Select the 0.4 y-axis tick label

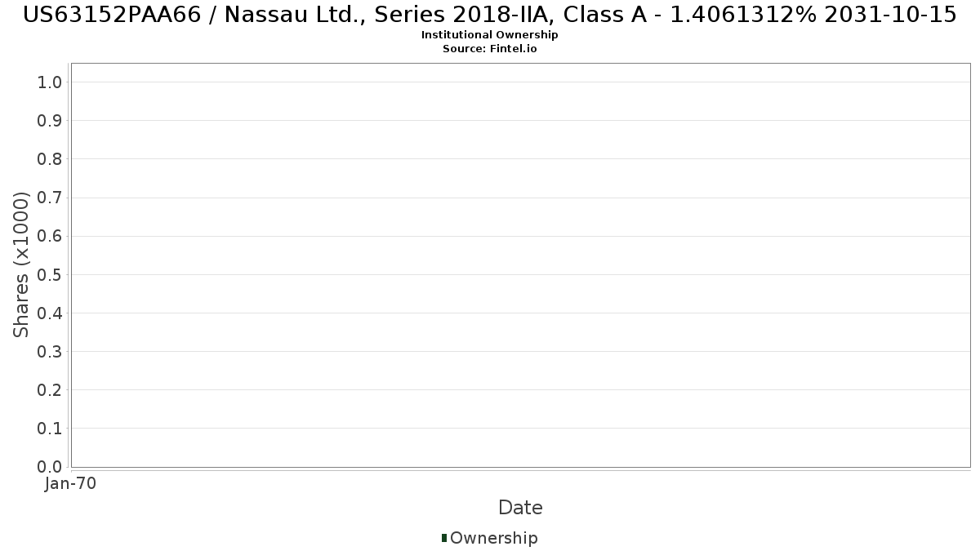[x=50, y=313]
